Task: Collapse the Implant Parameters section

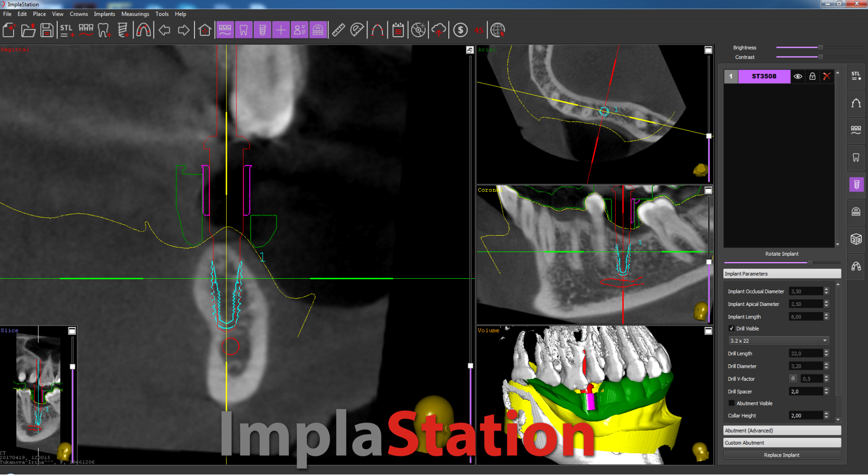Action: click(x=782, y=274)
